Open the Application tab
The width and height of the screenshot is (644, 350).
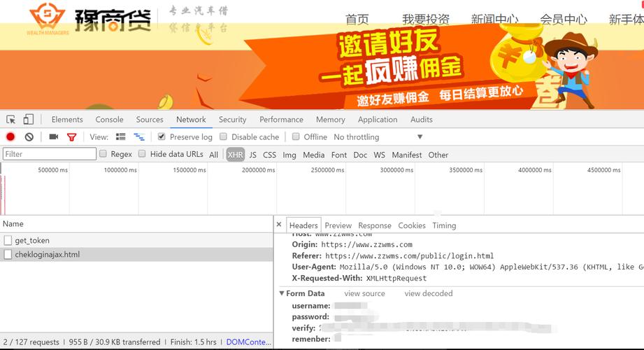coord(378,119)
